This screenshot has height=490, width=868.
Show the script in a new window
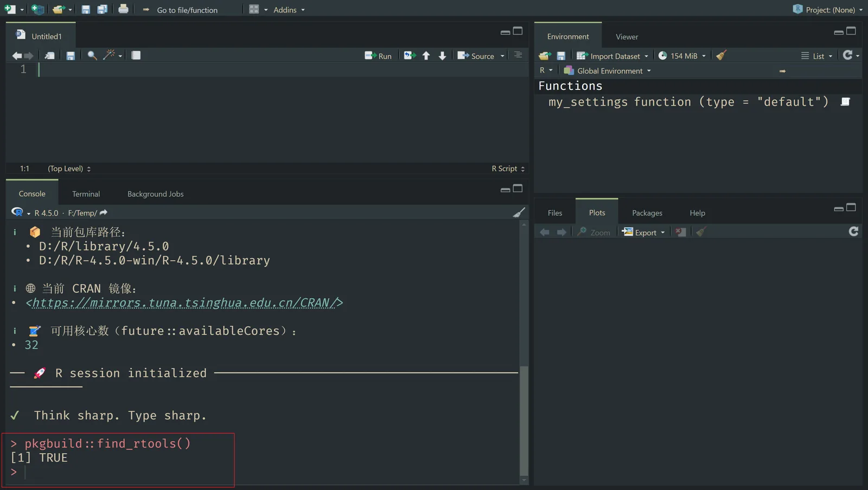[x=49, y=55]
